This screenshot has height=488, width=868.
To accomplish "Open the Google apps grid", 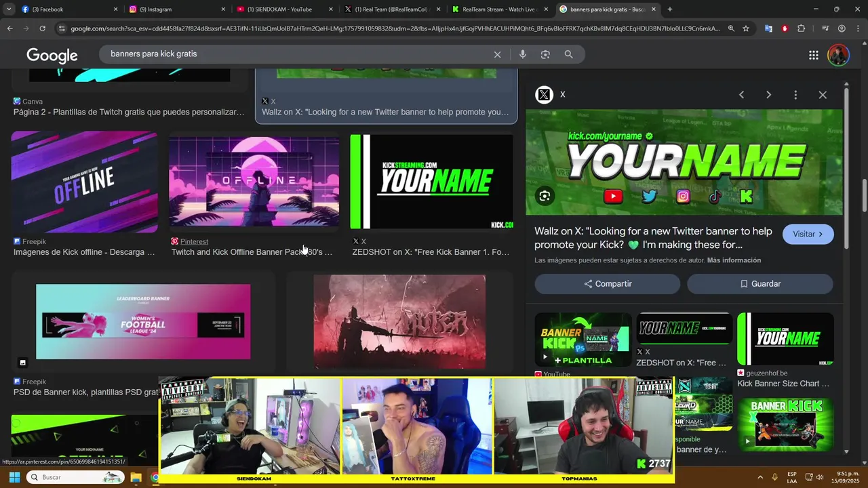I will coord(814,55).
